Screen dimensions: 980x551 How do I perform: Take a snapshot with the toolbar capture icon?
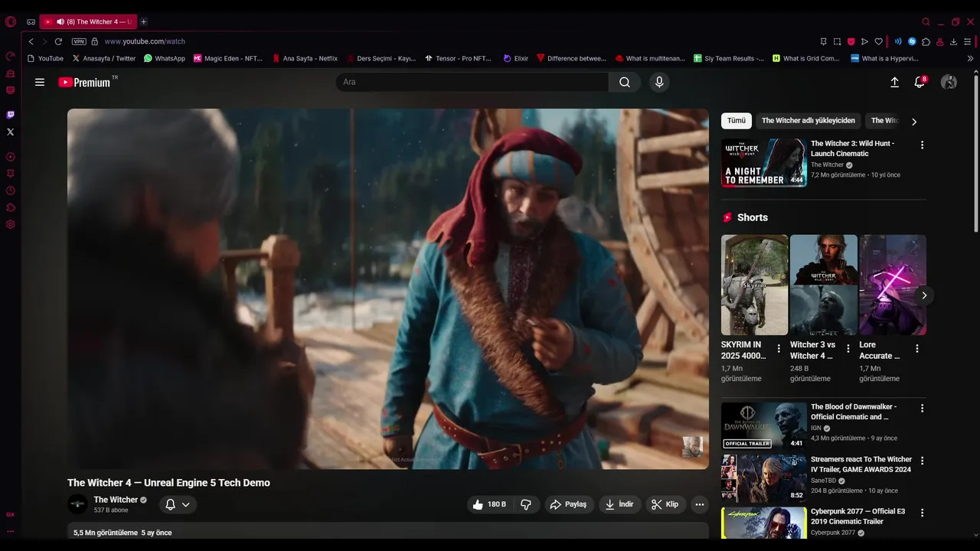point(837,41)
